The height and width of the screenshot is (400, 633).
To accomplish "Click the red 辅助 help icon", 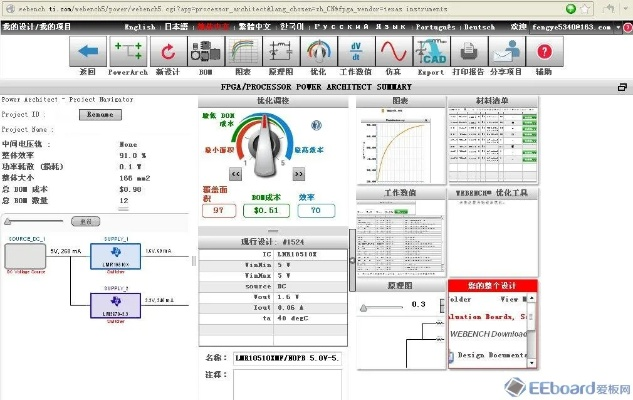I will (543, 50).
